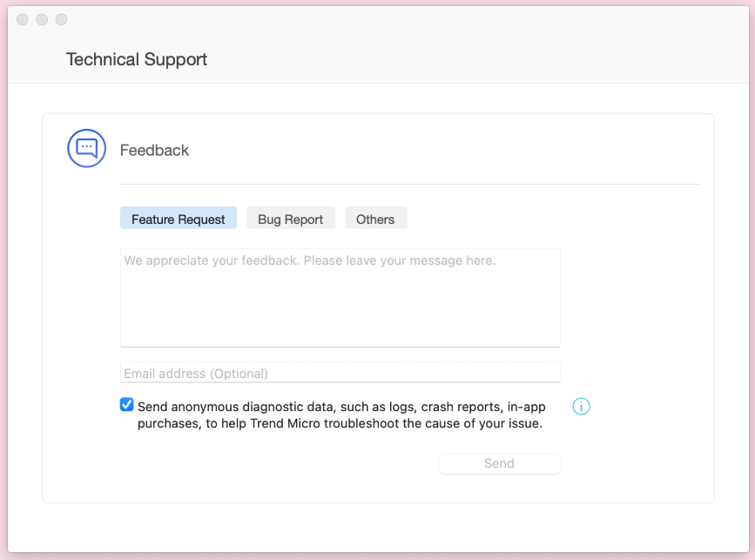Open the diagnostic data info icon
The image size is (755, 560).
pos(581,407)
